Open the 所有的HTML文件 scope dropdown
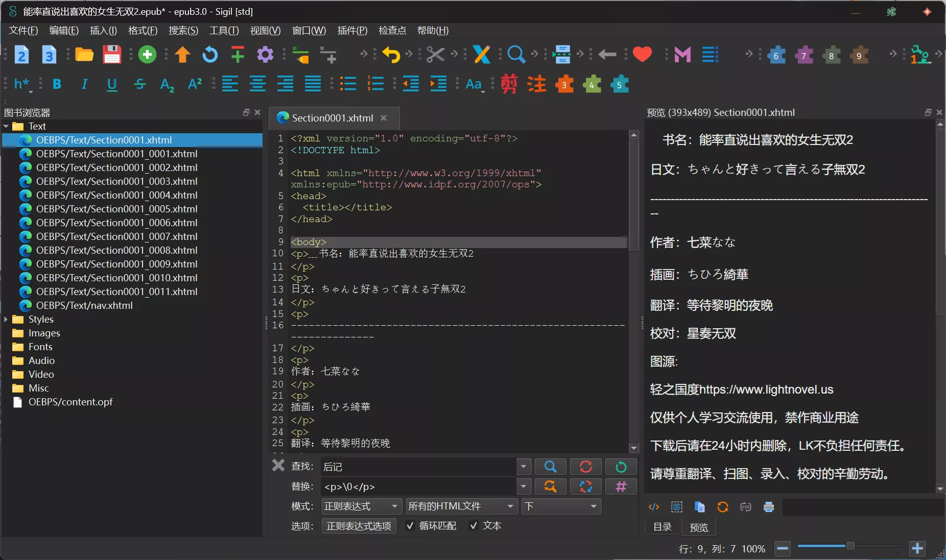 coord(460,506)
